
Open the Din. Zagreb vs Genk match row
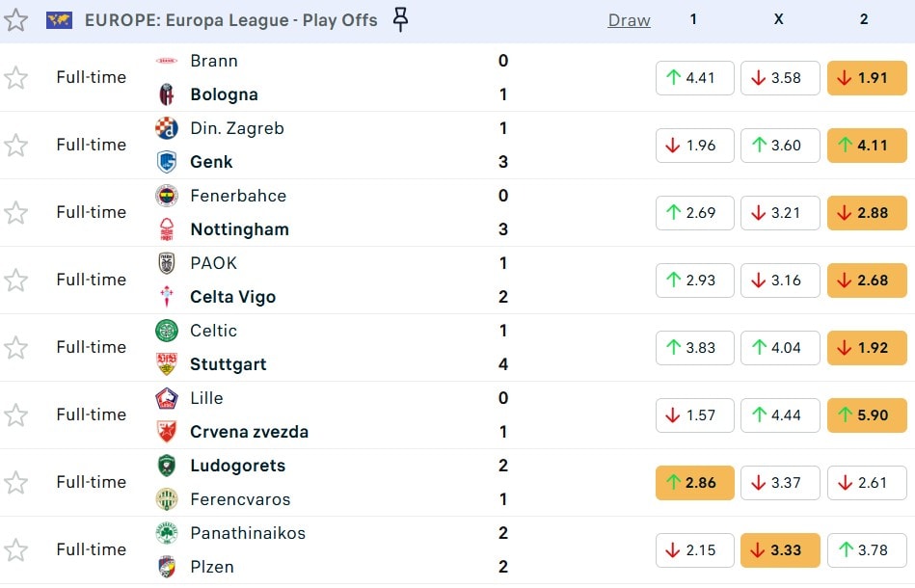coord(337,145)
